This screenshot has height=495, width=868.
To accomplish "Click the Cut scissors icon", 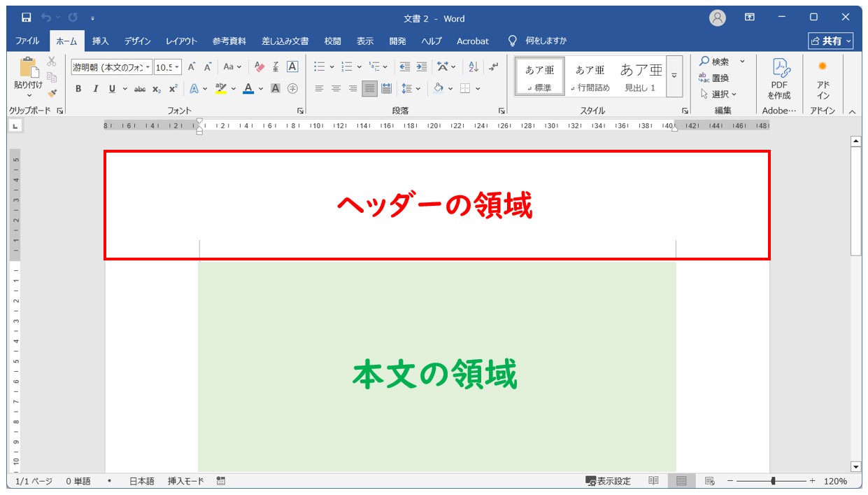I will click(x=51, y=62).
